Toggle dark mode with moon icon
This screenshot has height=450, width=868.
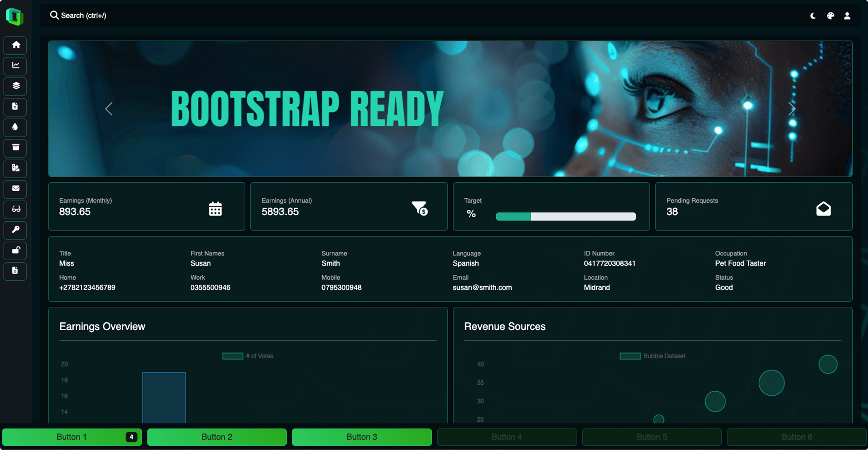813,16
